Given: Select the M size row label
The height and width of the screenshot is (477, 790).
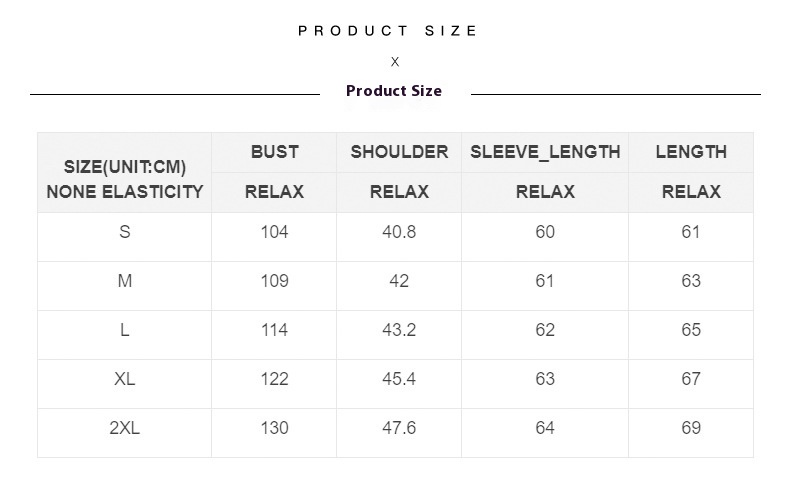Looking at the screenshot, I should coord(124,281).
